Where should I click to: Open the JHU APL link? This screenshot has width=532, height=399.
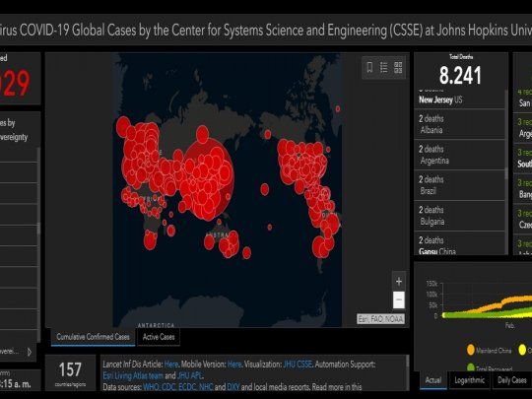[x=189, y=376]
